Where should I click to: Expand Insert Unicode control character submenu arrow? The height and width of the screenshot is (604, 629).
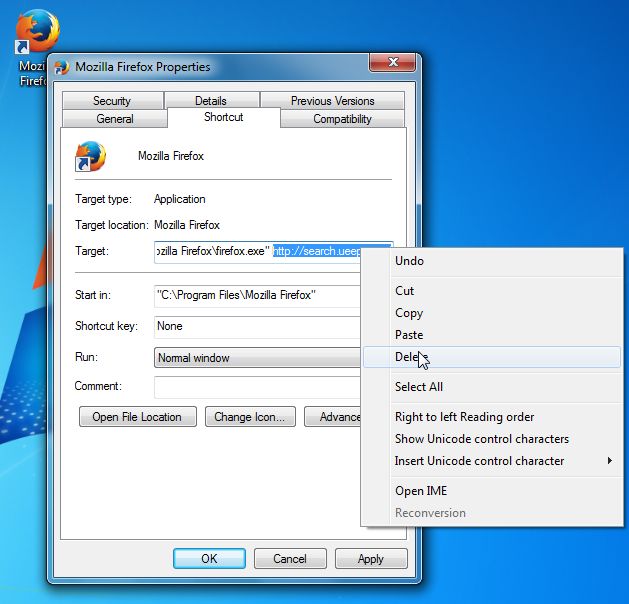point(610,461)
